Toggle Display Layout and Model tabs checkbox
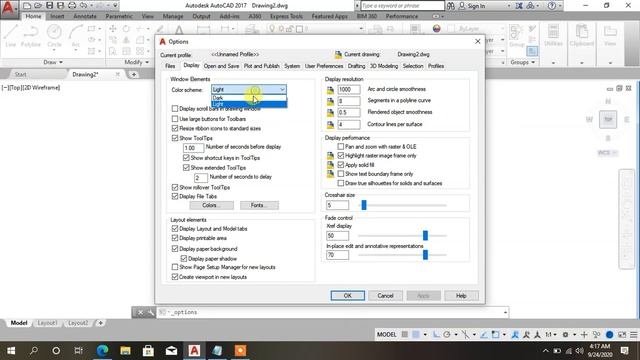Image resolution: width=640 pixels, height=360 pixels. click(175, 229)
